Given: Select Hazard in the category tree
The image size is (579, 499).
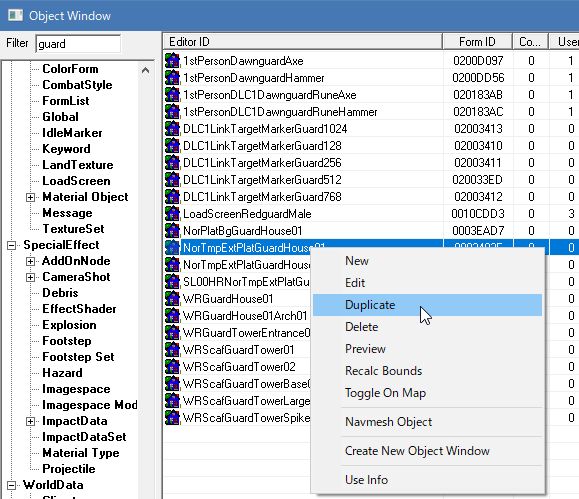Looking at the screenshot, I should (x=62, y=373).
